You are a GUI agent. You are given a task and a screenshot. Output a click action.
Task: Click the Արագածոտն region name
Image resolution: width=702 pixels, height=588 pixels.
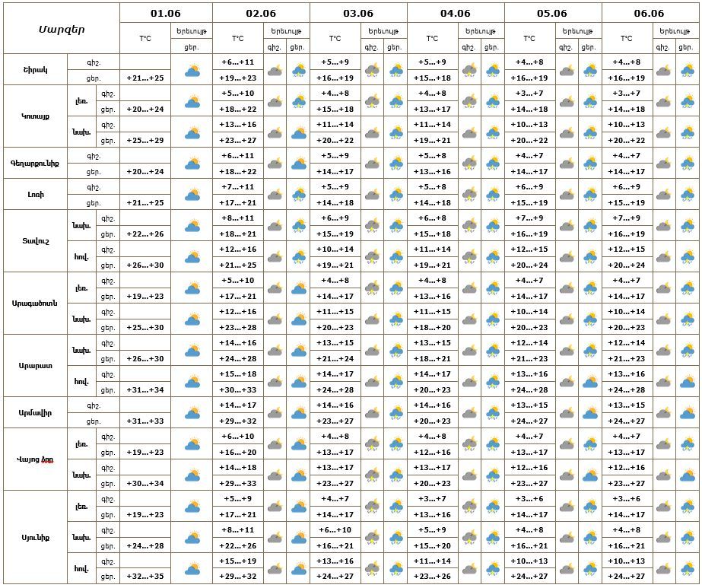[35, 304]
